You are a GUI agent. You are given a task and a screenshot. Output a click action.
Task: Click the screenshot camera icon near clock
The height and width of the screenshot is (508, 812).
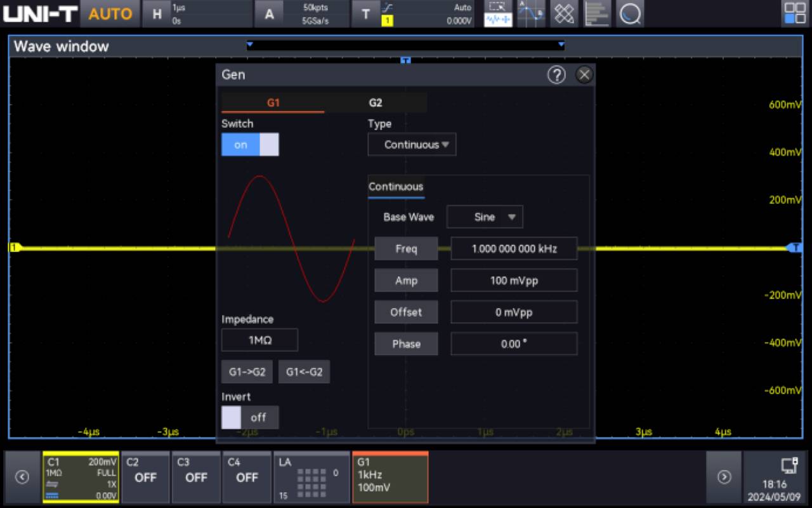pos(789,464)
